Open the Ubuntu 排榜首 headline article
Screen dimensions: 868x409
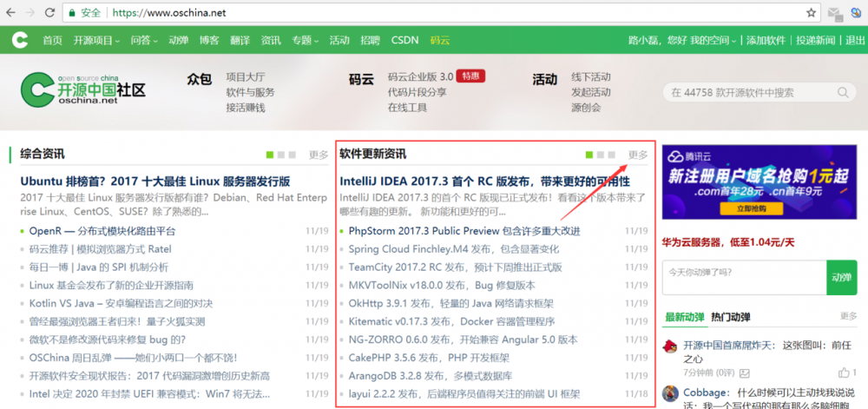click(x=155, y=181)
